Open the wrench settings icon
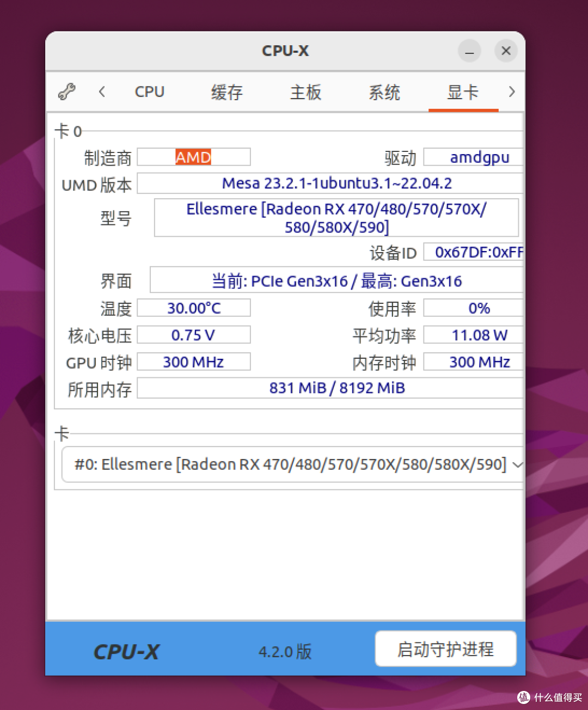This screenshot has width=588, height=710. 66,91
